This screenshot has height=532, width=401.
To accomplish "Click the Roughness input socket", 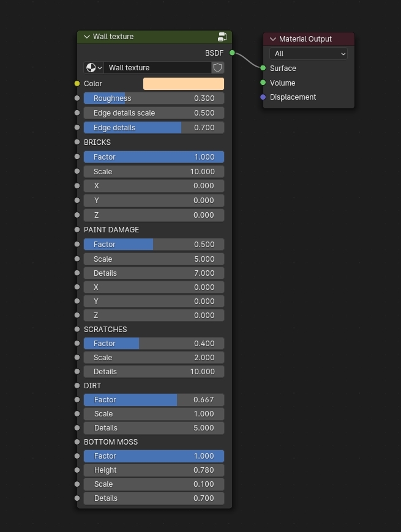I will click(x=77, y=98).
